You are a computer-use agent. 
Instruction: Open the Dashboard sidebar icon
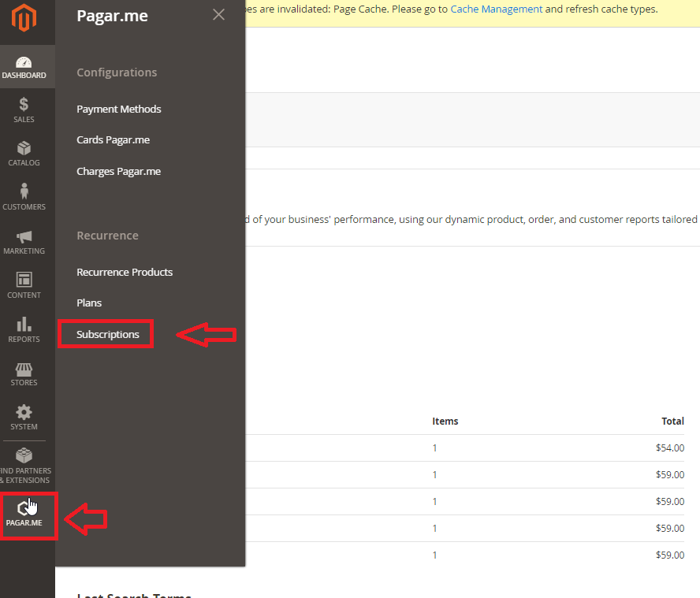(x=24, y=67)
